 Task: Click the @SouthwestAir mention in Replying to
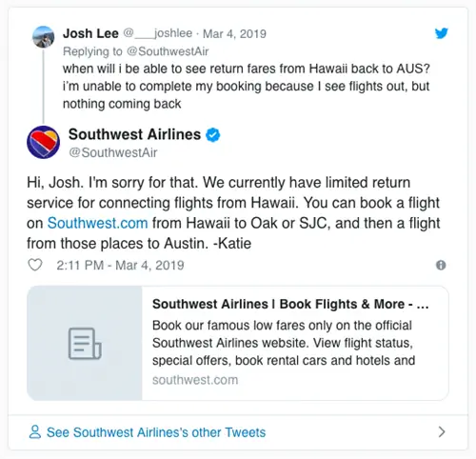(x=168, y=51)
